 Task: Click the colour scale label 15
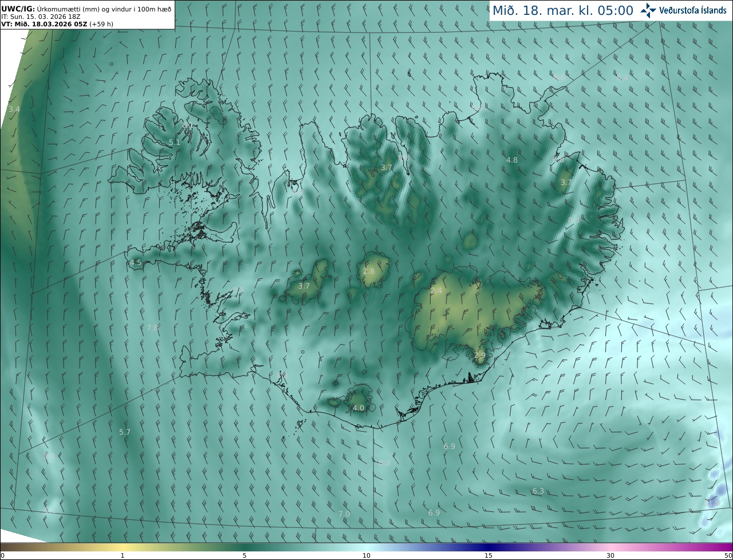point(488,555)
